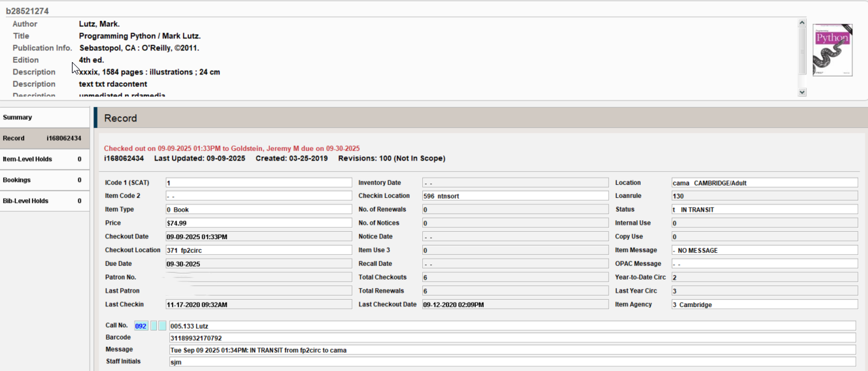Screen dimensions: 868x371
Task: Click the 092 call number tag box
Action: click(141, 326)
